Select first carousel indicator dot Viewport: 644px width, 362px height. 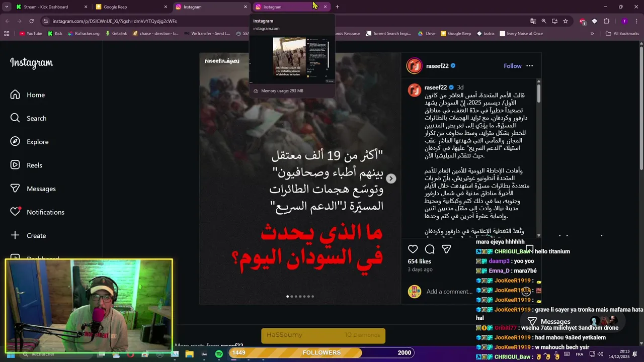(287, 296)
